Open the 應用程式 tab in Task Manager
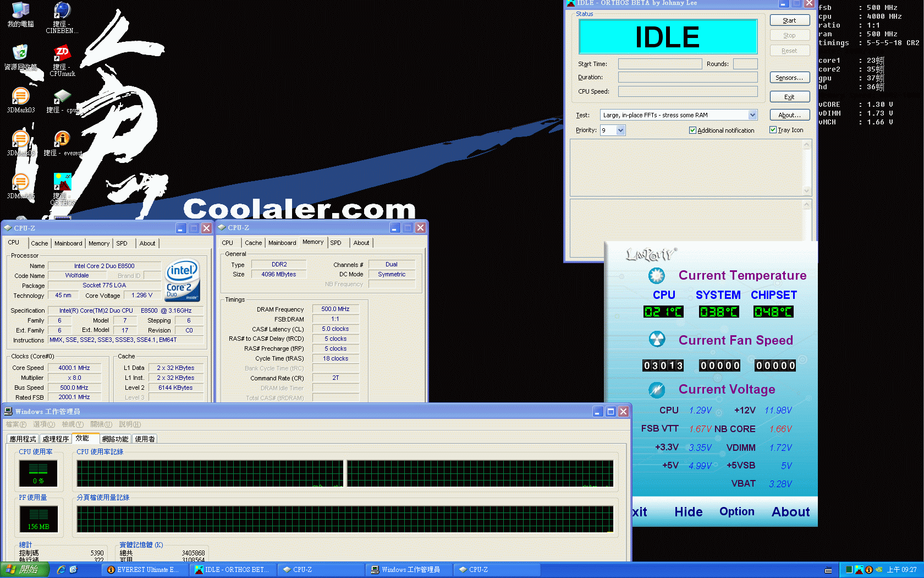 click(23, 439)
